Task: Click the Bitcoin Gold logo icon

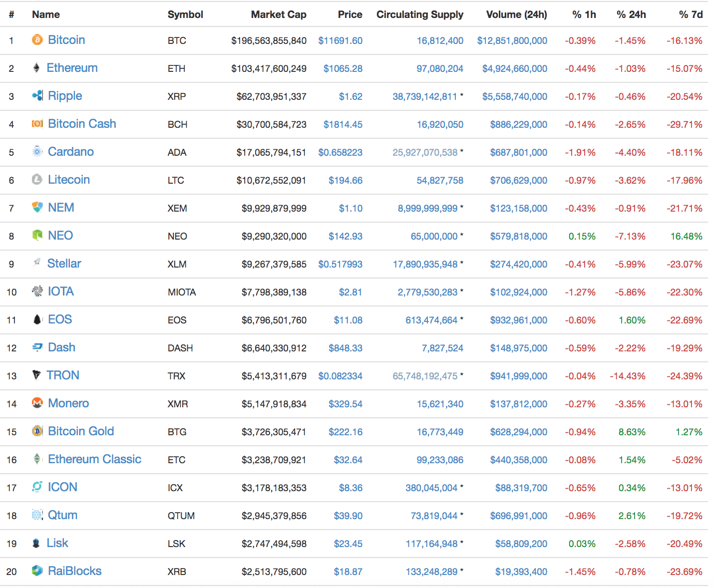Action: pyautogui.click(x=37, y=431)
